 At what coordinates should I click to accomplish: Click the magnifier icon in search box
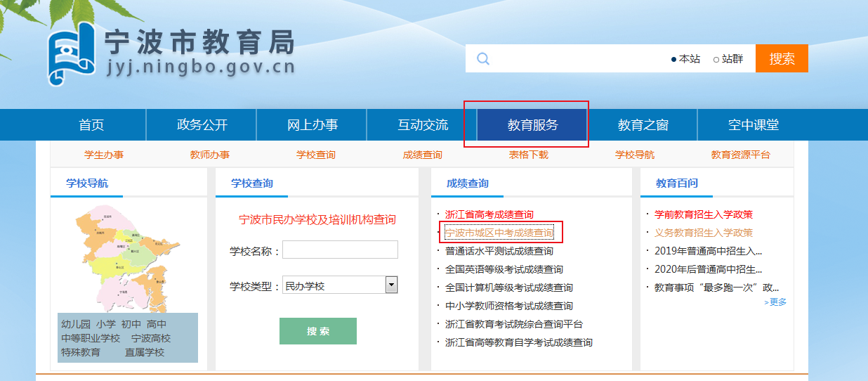[483, 58]
